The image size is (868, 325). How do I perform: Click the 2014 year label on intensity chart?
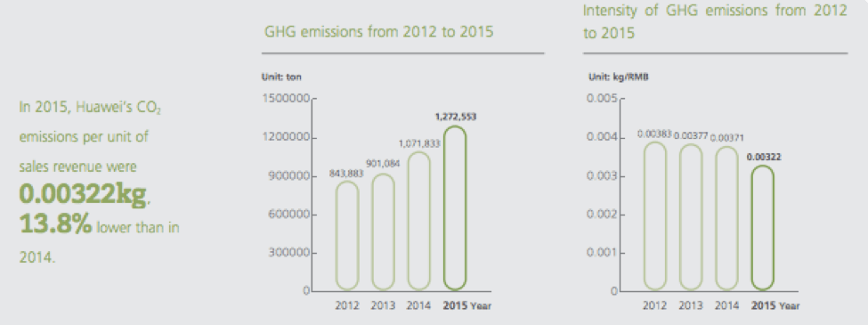click(x=726, y=305)
